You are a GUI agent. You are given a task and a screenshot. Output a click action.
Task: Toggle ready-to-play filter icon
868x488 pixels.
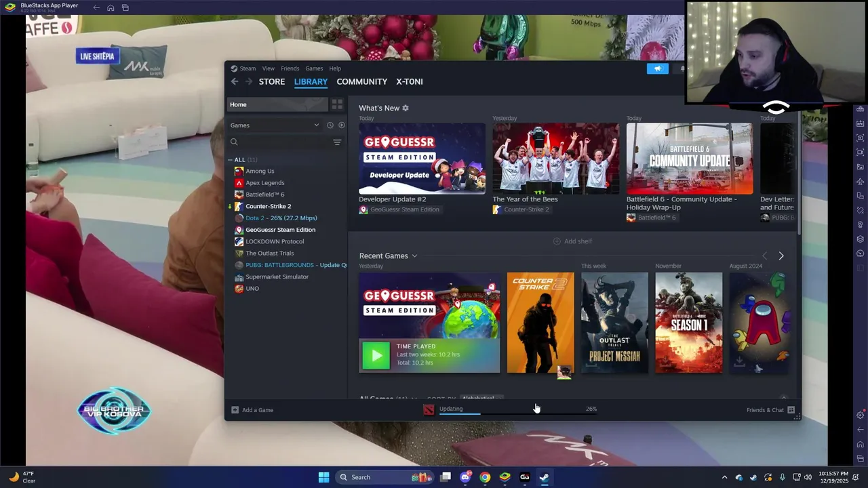(x=342, y=125)
